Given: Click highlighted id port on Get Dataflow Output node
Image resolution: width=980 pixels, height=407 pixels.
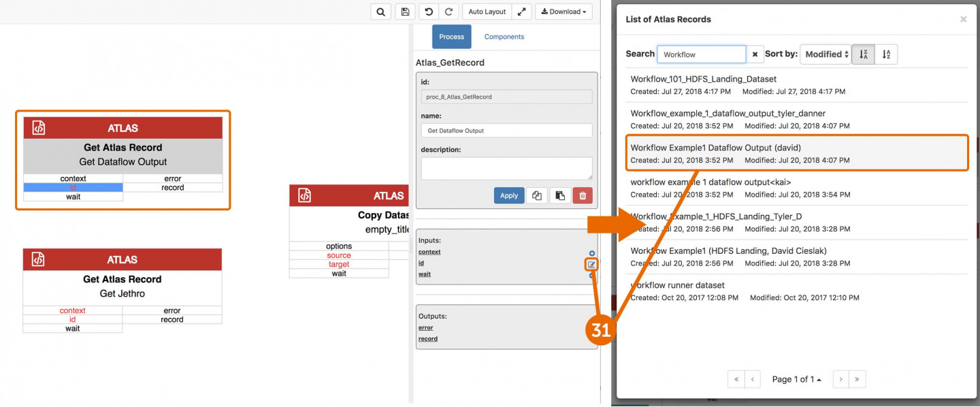Looking at the screenshot, I should pos(73,188).
